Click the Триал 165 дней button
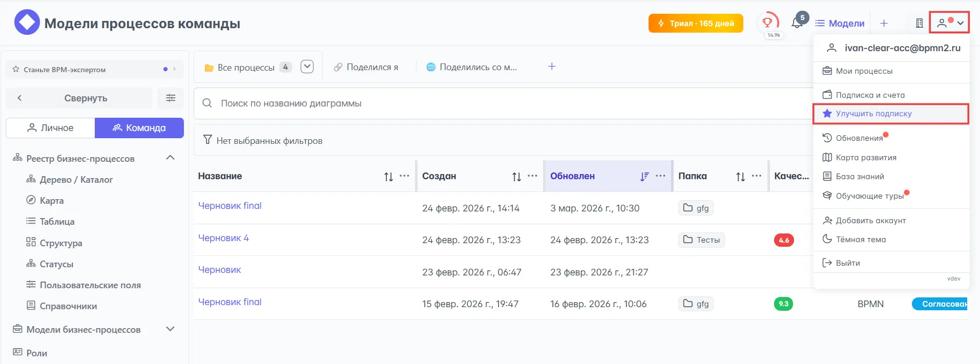980x364 pixels. [695, 23]
